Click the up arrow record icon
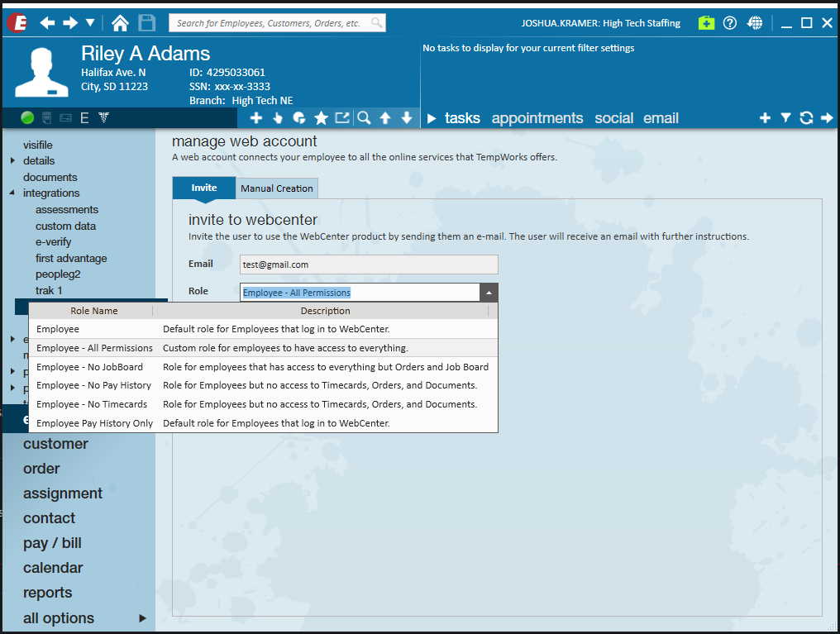This screenshot has width=840, height=634. tap(385, 118)
